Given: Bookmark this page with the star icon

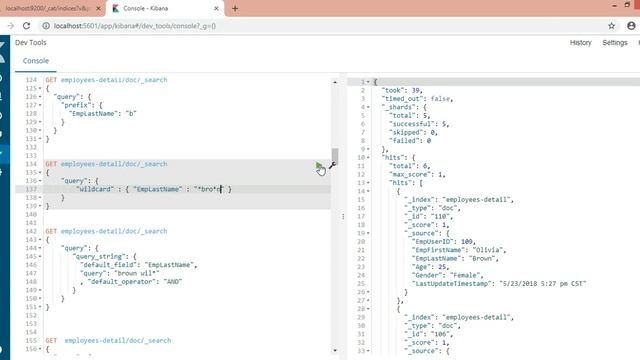Looking at the screenshot, I should [611, 26].
